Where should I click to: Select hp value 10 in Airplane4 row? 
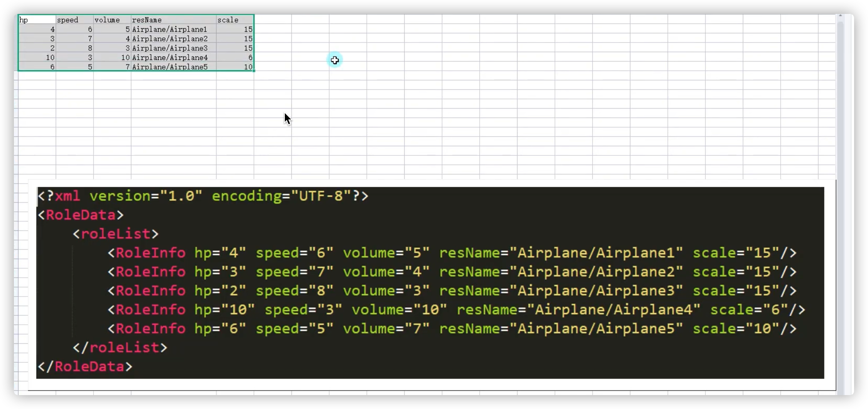[x=37, y=58]
